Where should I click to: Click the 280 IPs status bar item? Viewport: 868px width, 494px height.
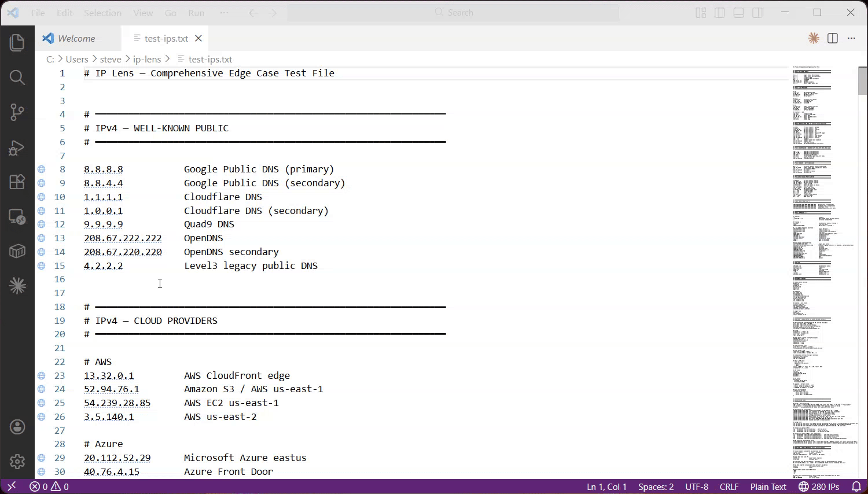(x=819, y=486)
